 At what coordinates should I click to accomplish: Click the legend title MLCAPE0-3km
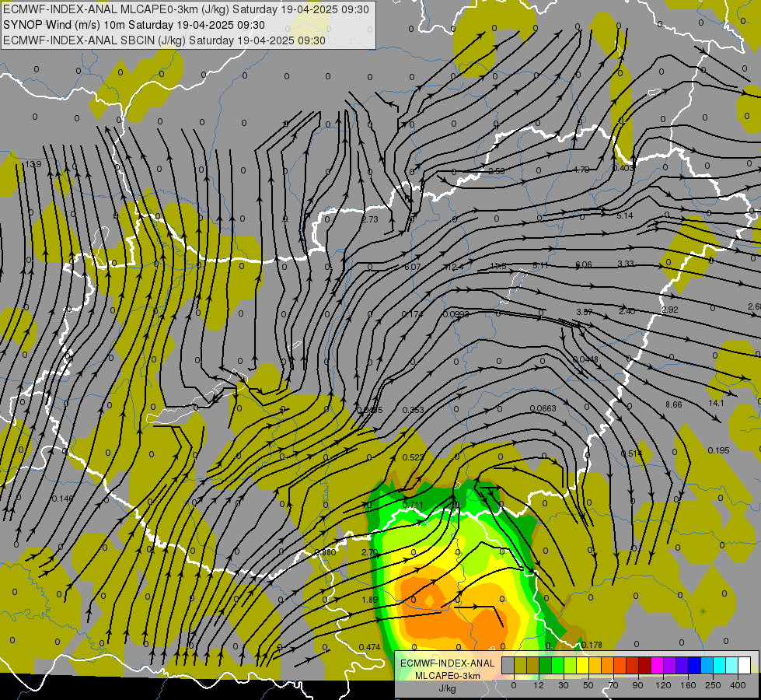point(448,676)
